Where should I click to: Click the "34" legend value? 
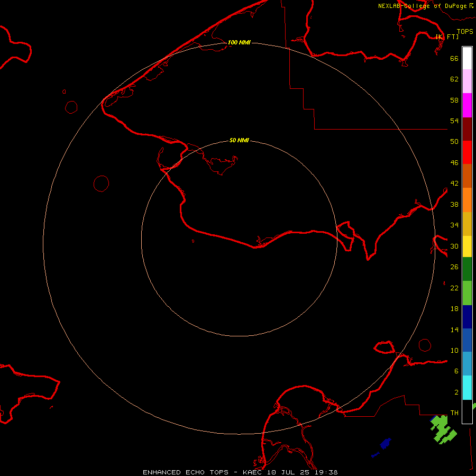(x=454, y=225)
